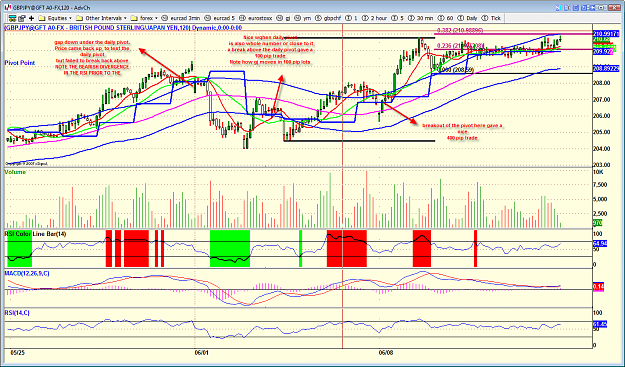Click the green chart layout icon in toolbar
Screen dimensions: 625x367
pyautogui.click(x=12, y=18)
